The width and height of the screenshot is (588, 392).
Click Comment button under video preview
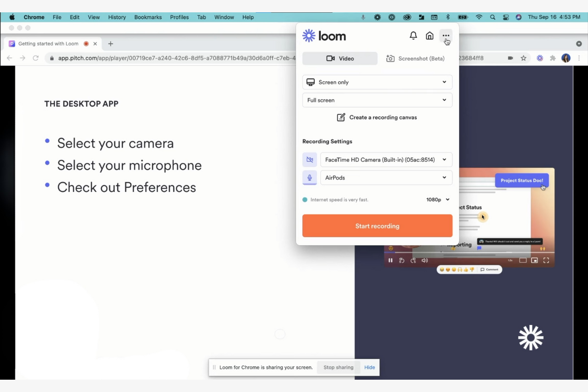pos(489,270)
